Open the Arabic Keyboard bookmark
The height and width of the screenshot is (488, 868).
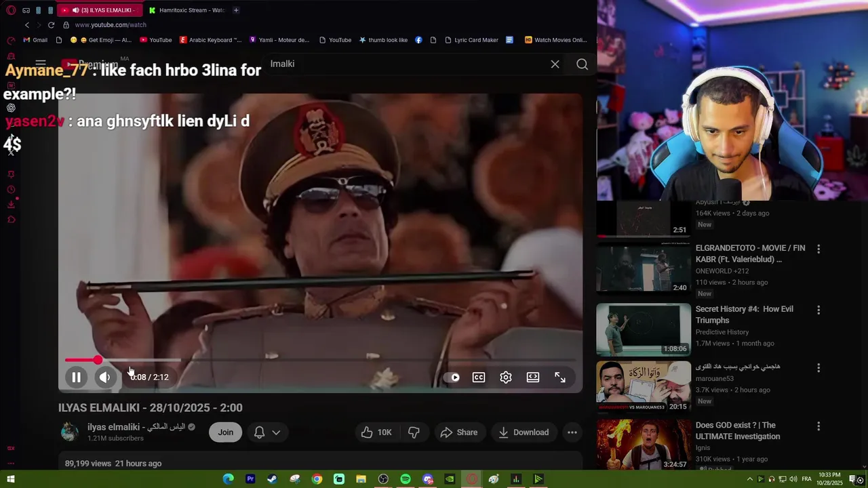[x=210, y=40]
